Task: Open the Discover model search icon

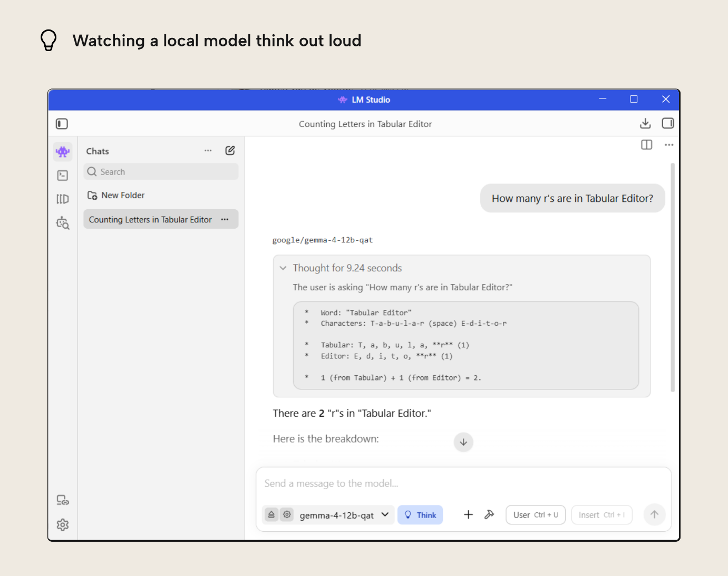Action: coord(63,223)
